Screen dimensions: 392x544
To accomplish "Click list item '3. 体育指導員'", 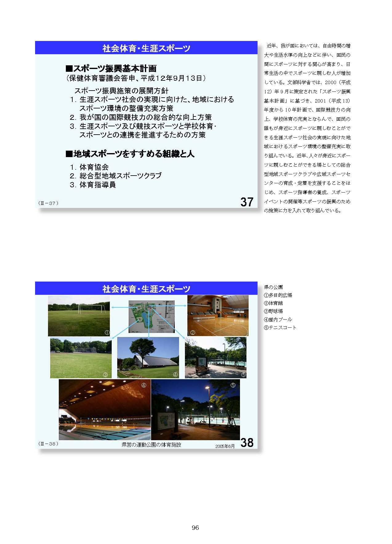I will coord(93,185).
